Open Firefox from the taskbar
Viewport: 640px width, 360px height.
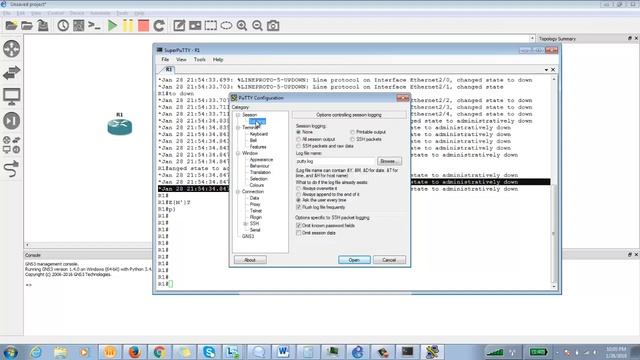(134, 352)
